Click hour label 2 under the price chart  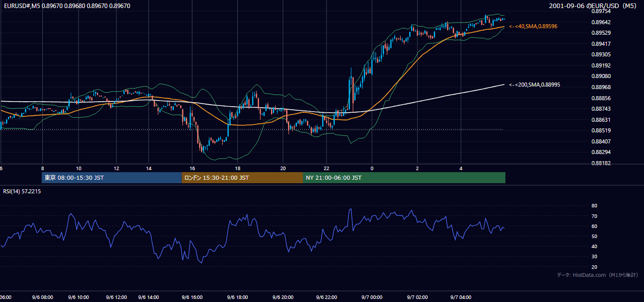tap(417, 168)
